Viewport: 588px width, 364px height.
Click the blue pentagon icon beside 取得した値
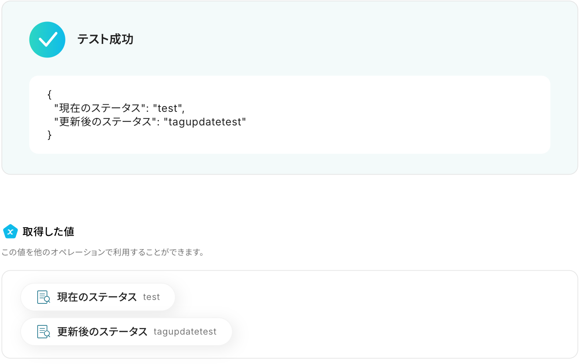click(10, 232)
